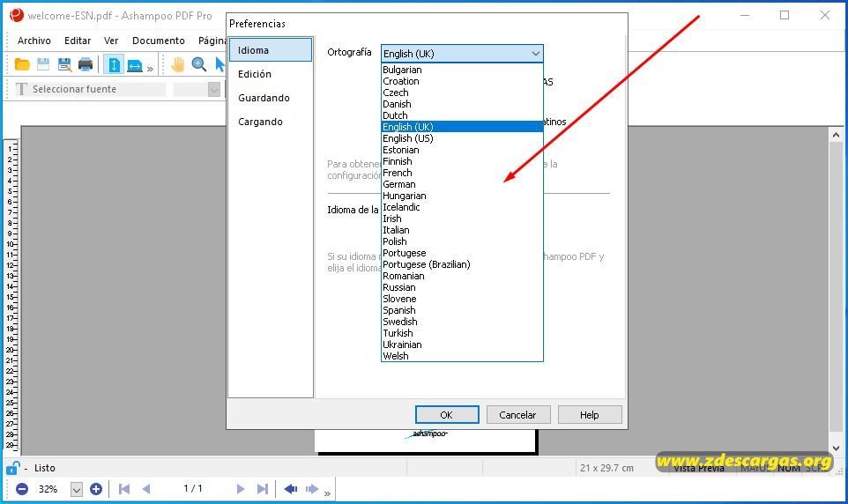
Task: Select the Fit Height toolbar icon
Action: [114, 65]
